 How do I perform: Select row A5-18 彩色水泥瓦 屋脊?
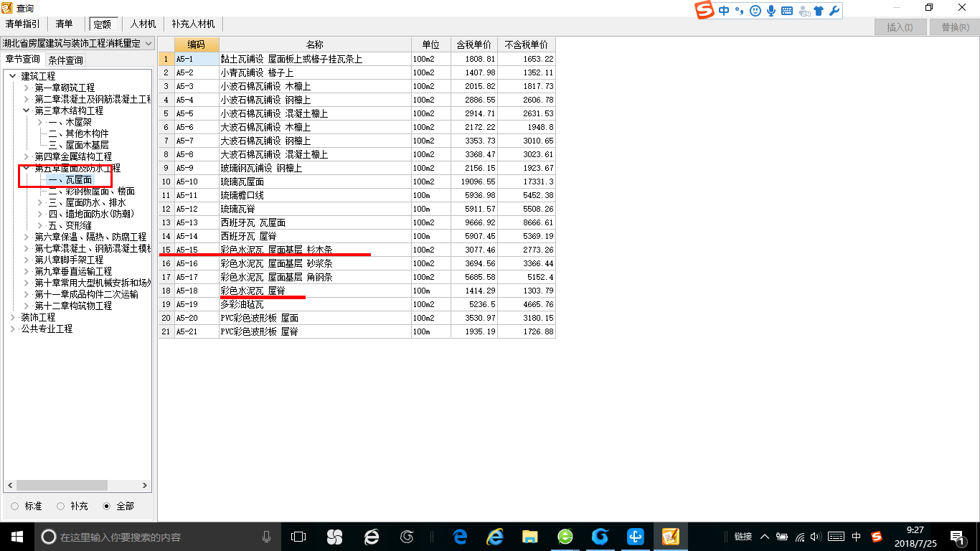click(357, 291)
